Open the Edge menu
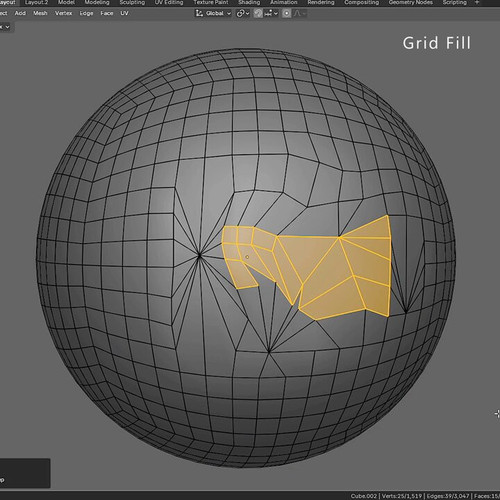 pyautogui.click(x=86, y=13)
